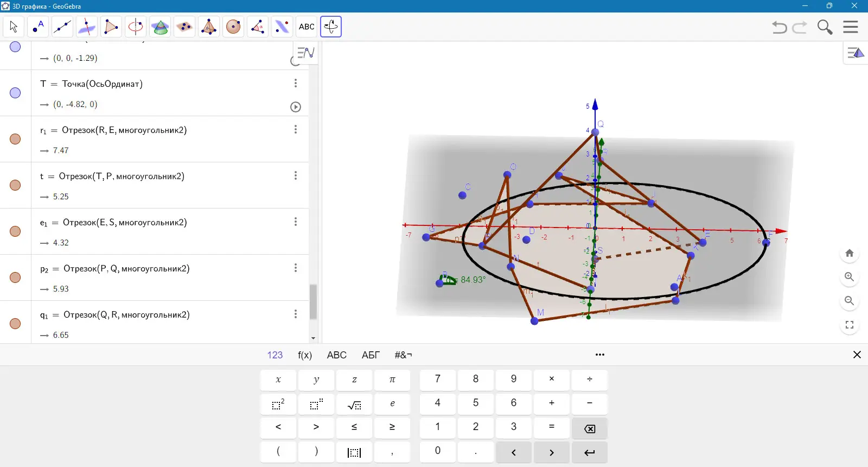Select the Plane through three points tool
The image size is (868, 467).
[x=184, y=27]
